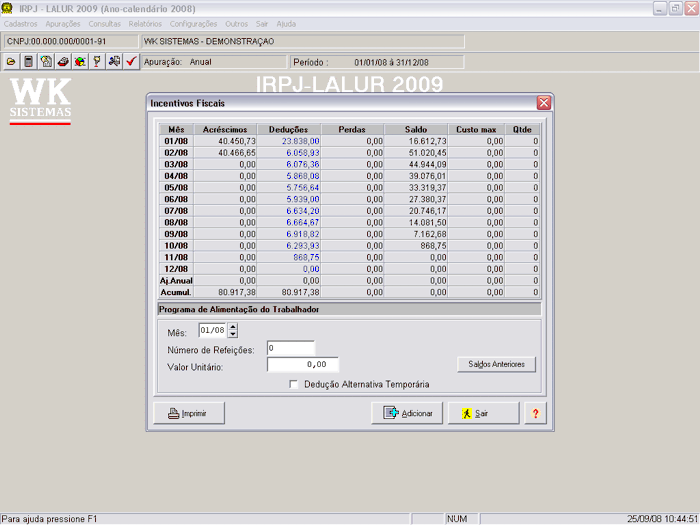The height and width of the screenshot is (525, 700).
Task: Enable Dedução Alternativa Temporária checkbox
Action: [293, 384]
